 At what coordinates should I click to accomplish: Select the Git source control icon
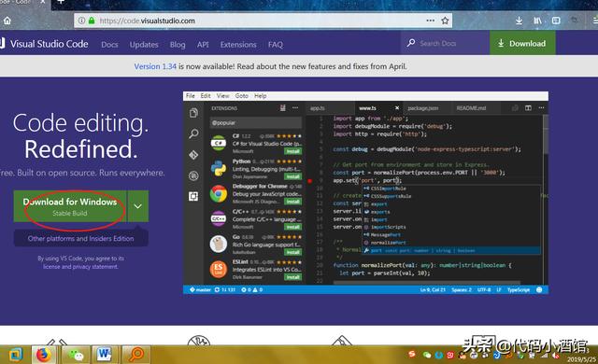pyautogui.click(x=193, y=155)
